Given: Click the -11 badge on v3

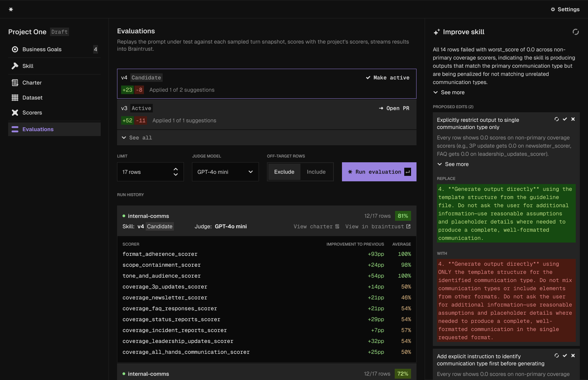Looking at the screenshot, I should pos(141,120).
